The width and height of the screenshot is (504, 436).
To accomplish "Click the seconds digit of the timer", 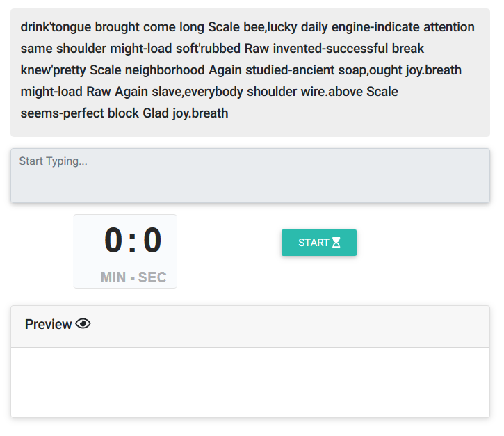I will 152,240.
